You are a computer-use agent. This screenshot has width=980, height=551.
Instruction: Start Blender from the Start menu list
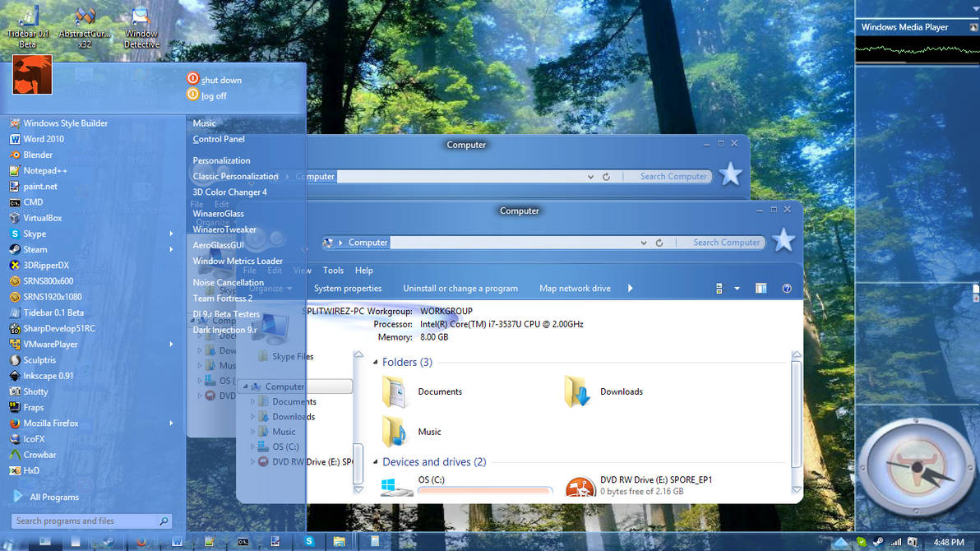[31, 155]
